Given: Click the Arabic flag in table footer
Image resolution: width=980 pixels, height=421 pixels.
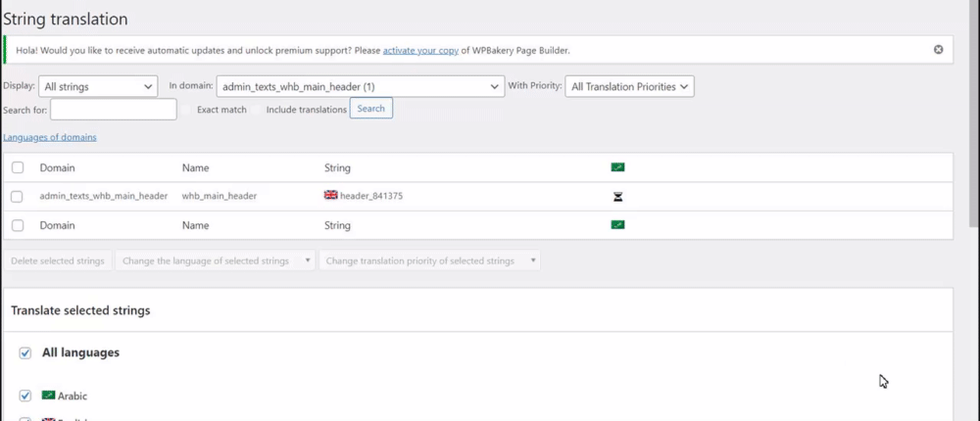Looking at the screenshot, I should coord(617,225).
